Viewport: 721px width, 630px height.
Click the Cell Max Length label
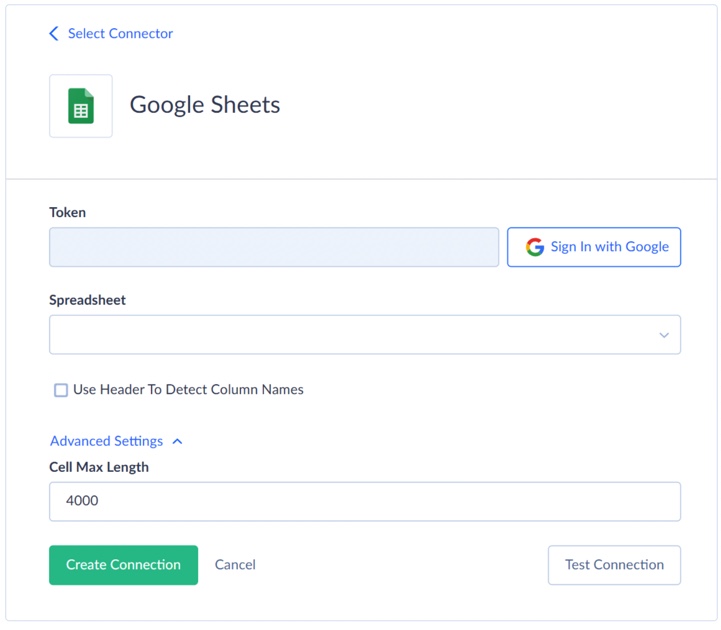99,467
